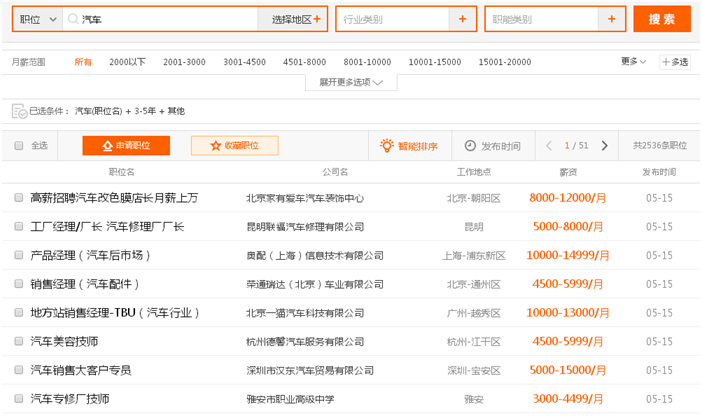The image size is (702, 418).
Task: Click the 申请职位 apply button
Action: pos(126,146)
